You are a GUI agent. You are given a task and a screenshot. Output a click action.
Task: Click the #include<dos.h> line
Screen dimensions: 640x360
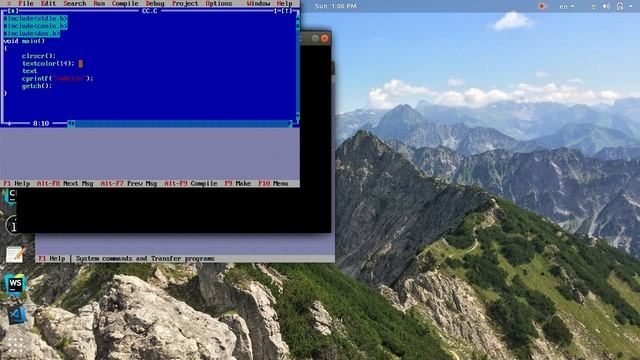click(x=31, y=33)
